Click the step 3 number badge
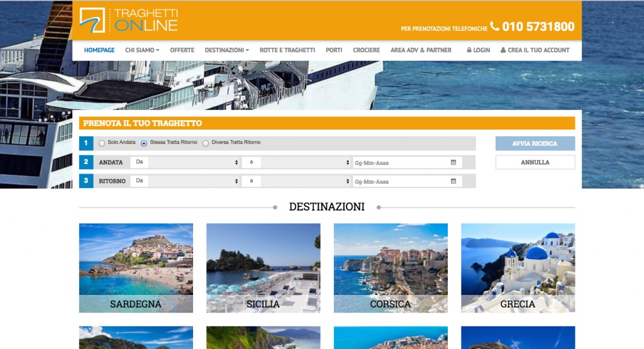644x349 pixels. [86, 181]
